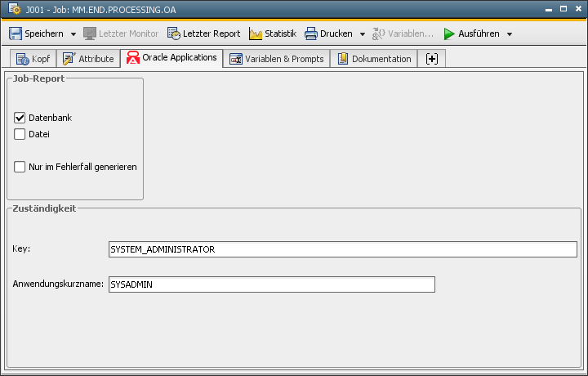Click the Drucken printer icon
The image size is (588, 376).
click(311, 34)
